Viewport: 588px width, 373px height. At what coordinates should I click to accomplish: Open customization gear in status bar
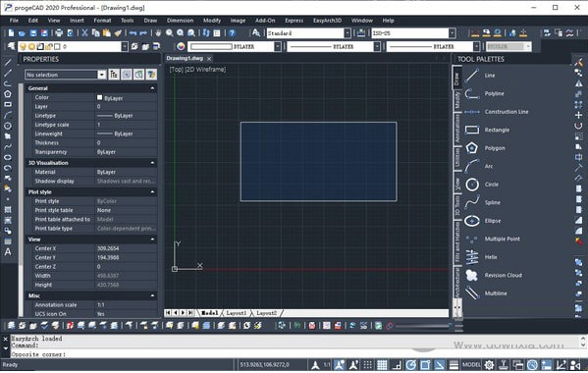pos(489,365)
